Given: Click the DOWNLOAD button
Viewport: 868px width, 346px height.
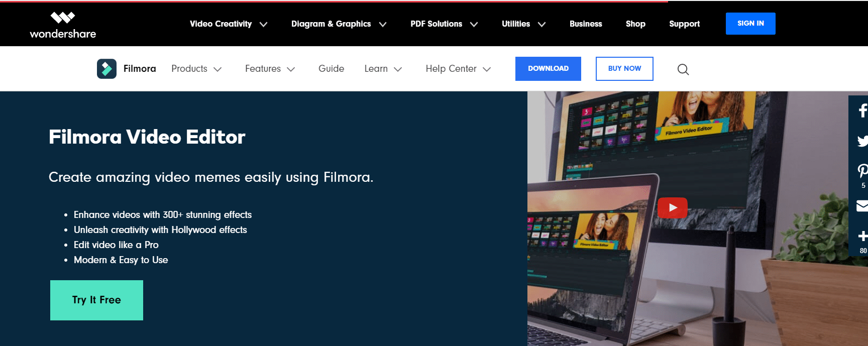Looking at the screenshot, I should coord(548,69).
